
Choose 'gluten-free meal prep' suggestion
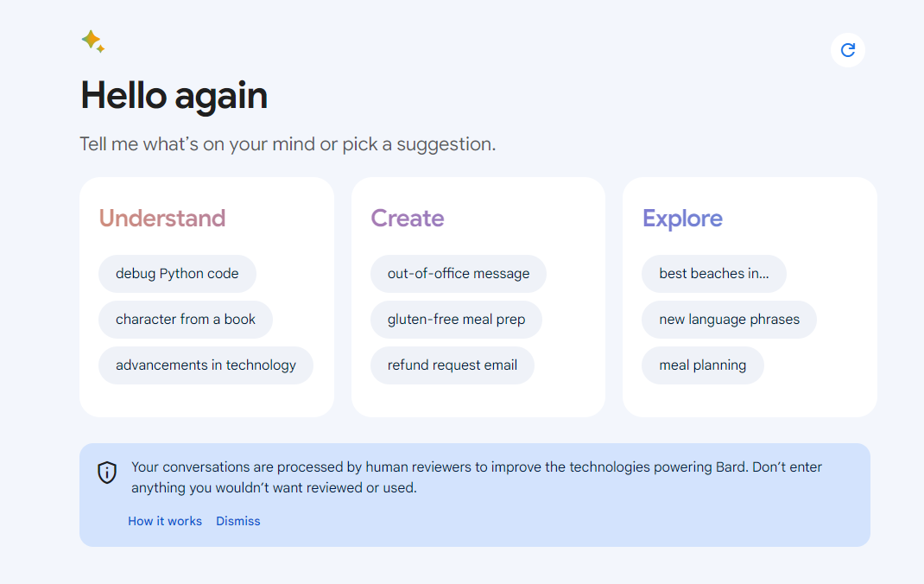(456, 320)
